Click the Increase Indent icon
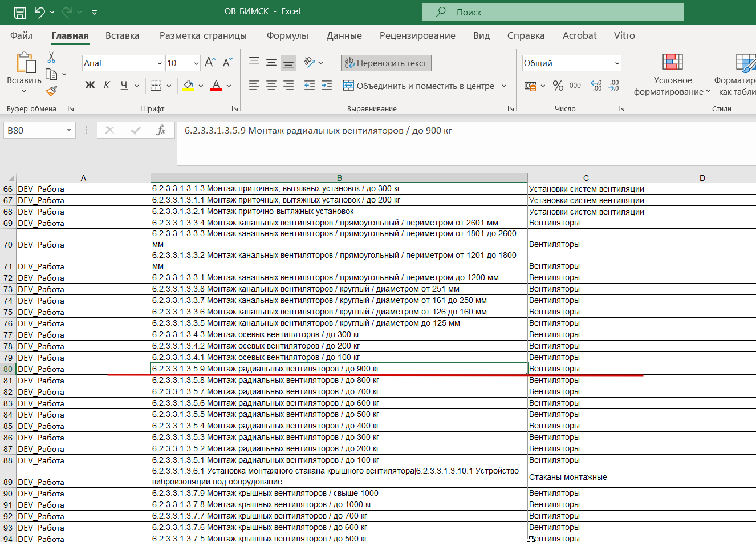 click(x=327, y=86)
